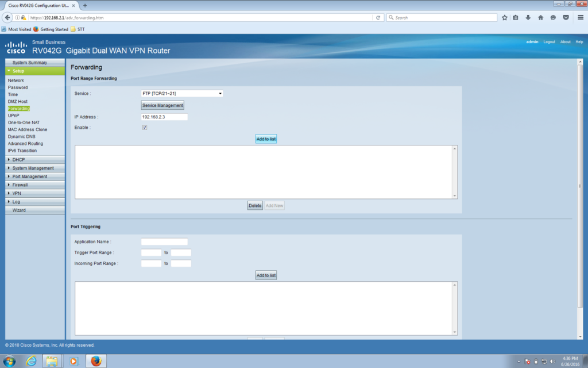Viewport: 588px width, 368px height.
Task: Select Advanced Routing menu item
Action: tap(25, 144)
